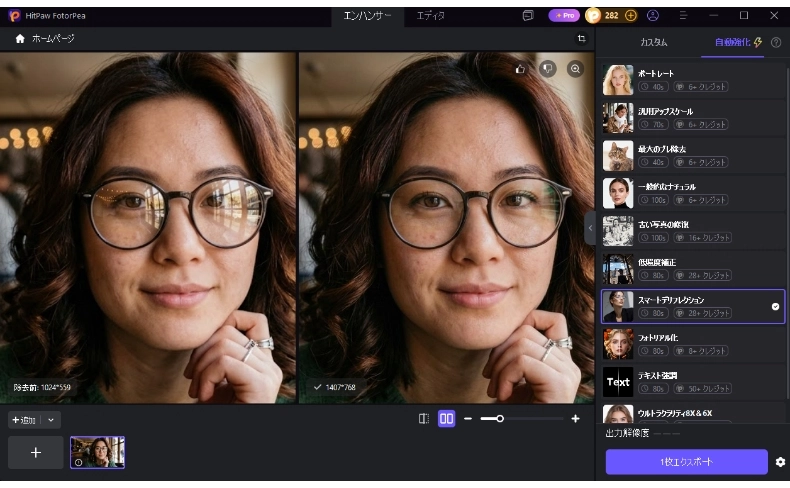
Task: Expand the dropdown arrow beside 追加
Action: (51, 420)
